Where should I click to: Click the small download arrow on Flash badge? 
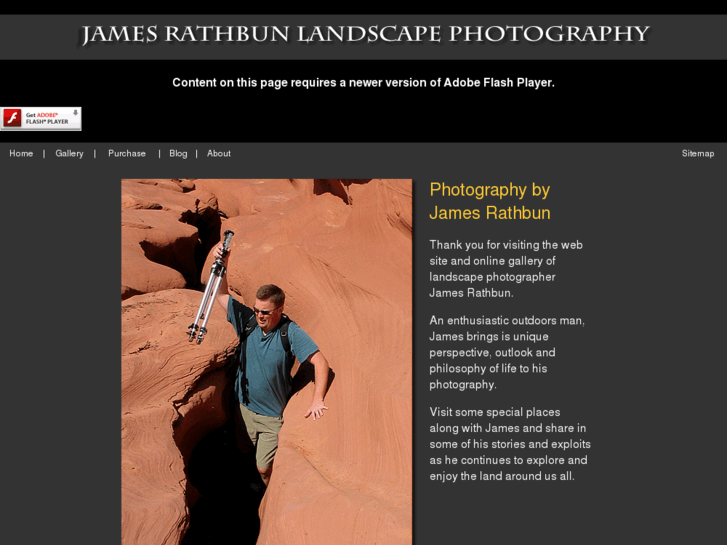pos(75,113)
